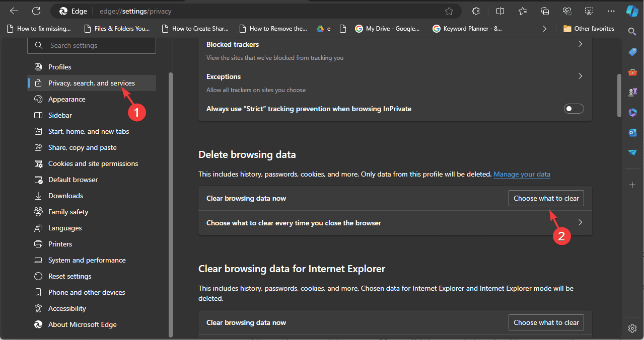This screenshot has height=340, width=644.
Task: Open Reset settings page
Action: (92, 276)
